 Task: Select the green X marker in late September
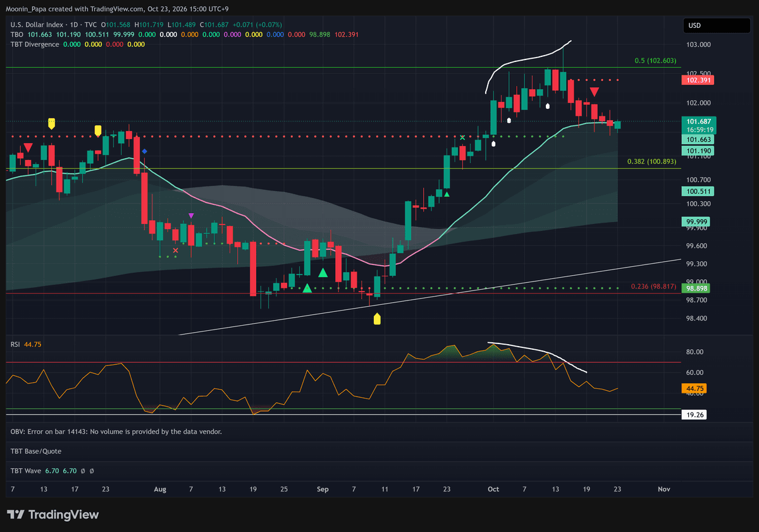(462, 137)
